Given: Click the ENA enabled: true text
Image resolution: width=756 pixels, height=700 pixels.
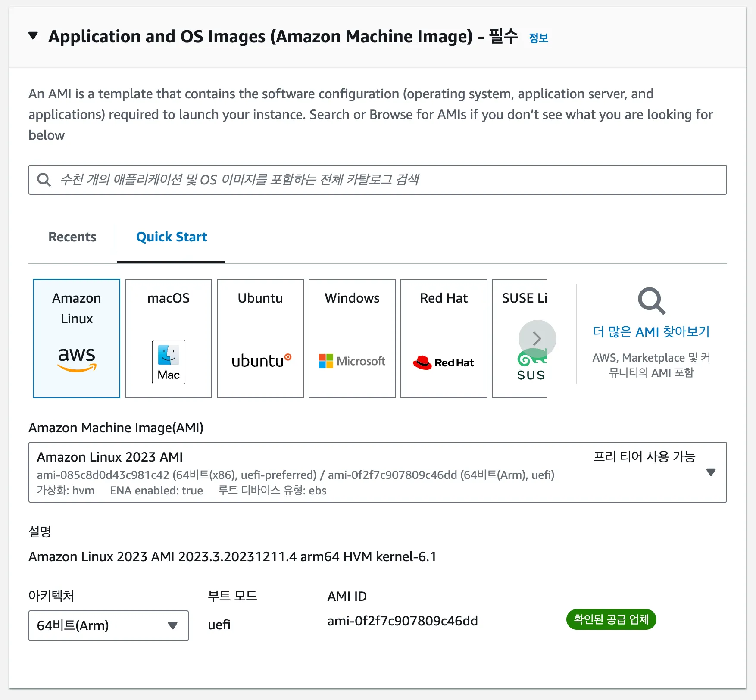Looking at the screenshot, I should pyautogui.click(x=156, y=491).
